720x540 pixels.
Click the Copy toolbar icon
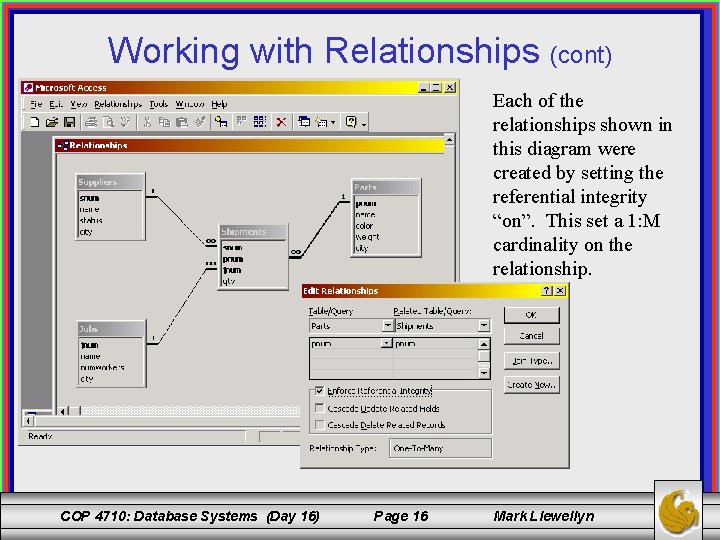[x=164, y=122]
